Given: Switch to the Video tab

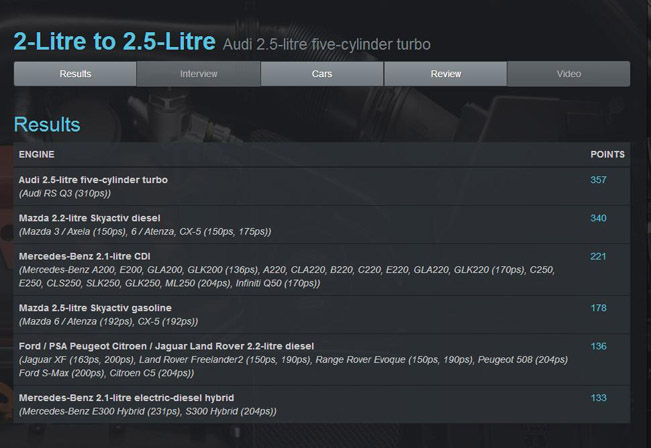Looking at the screenshot, I should (x=569, y=74).
